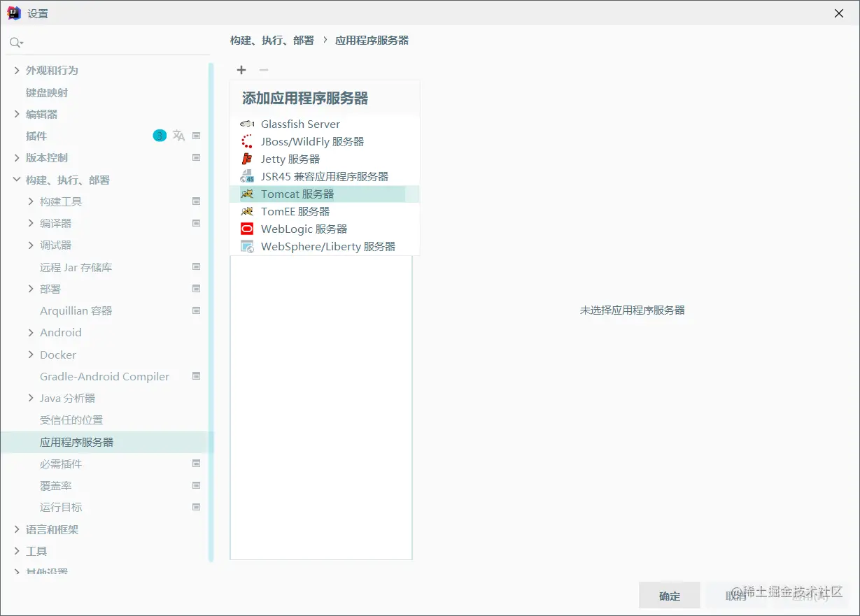The height and width of the screenshot is (616, 860).
Task: Choose WebLogic 服务器 entry
Action: (325, 229)
